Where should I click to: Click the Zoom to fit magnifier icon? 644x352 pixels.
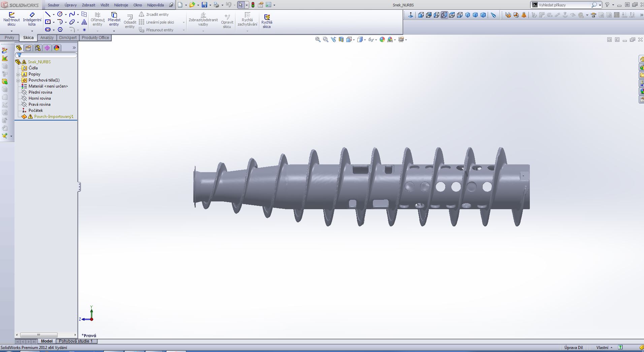coord(318,40)
